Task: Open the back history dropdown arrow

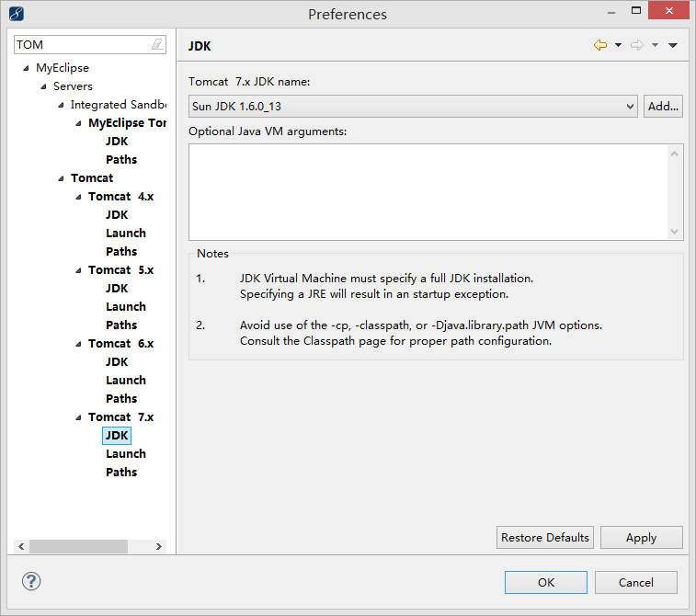Action: [618, 45]
